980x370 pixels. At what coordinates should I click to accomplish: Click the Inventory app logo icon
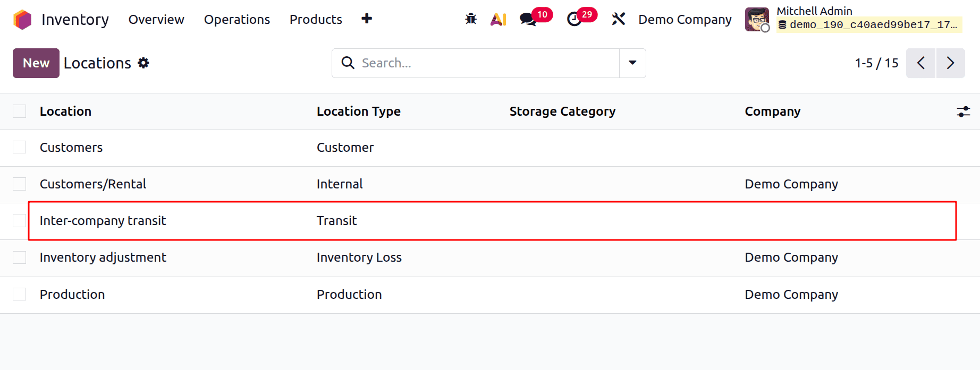(22, 20)
